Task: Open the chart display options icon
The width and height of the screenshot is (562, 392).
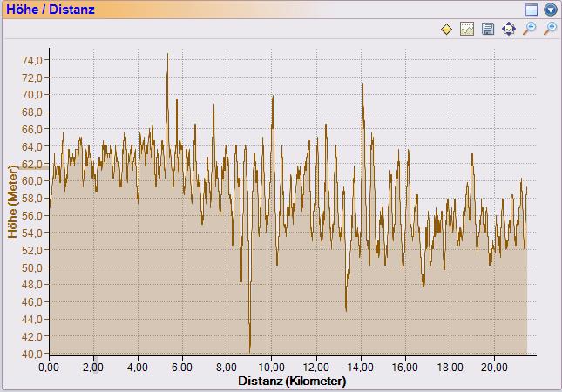Action: click(467, 30)
